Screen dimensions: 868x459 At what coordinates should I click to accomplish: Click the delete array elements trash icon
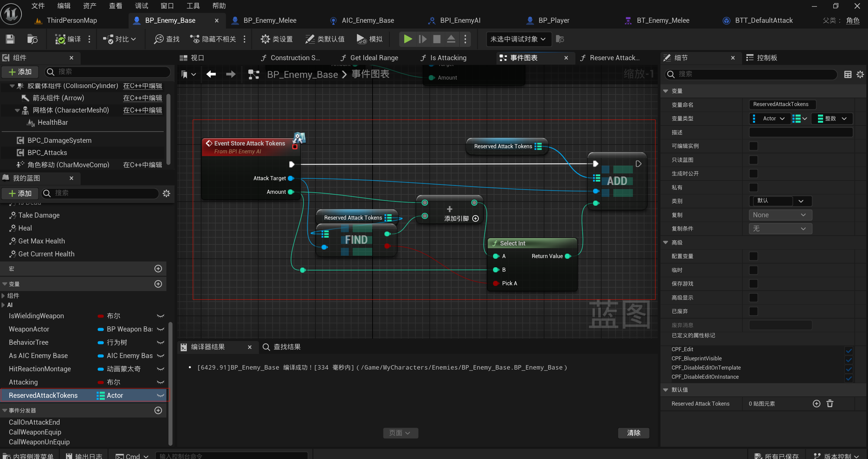pyautogui.click(x=830, y=404)
